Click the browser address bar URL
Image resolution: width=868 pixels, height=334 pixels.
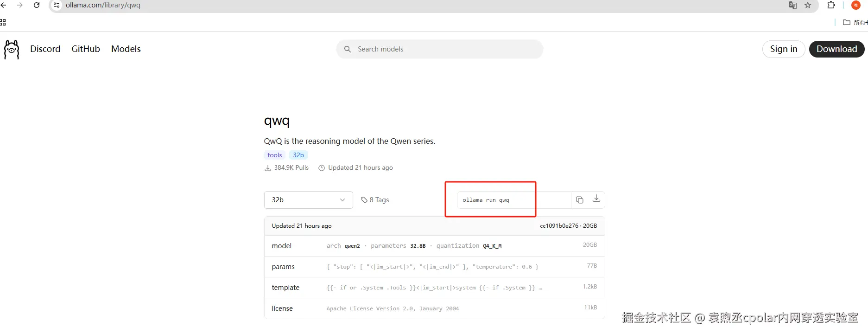click(103, 5)
